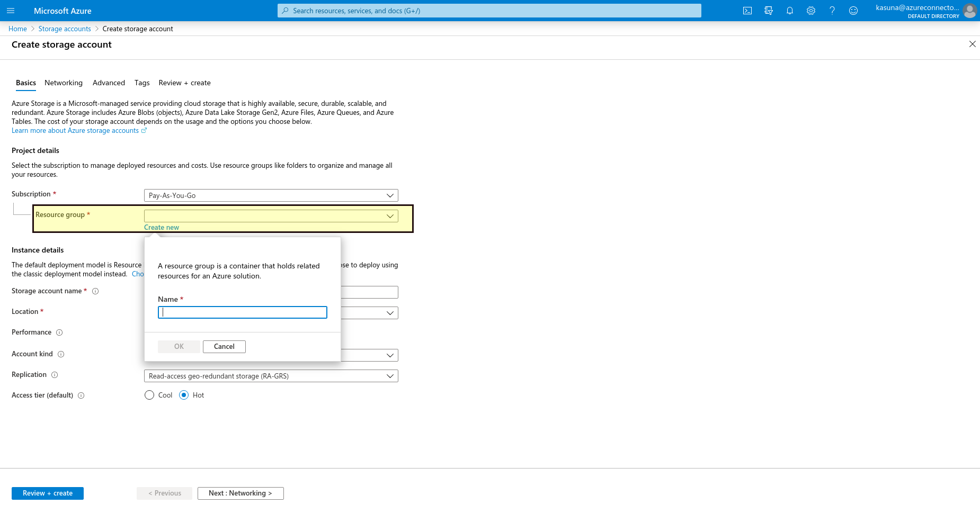Image resolution: width=980 pixels, height=513 pixels.
Task: Click the info icon beside Storage account name
Action: [95, 291]
